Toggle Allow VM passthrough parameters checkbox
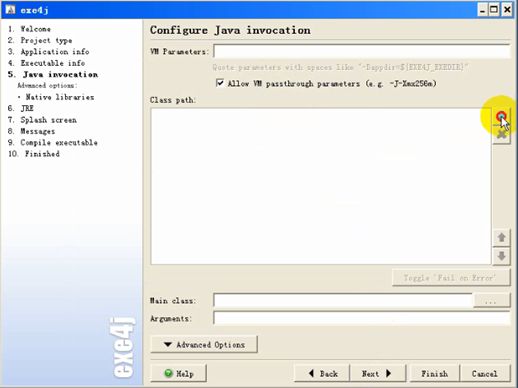The height and width of the screenshot is (388, 518). click(220, 83)
